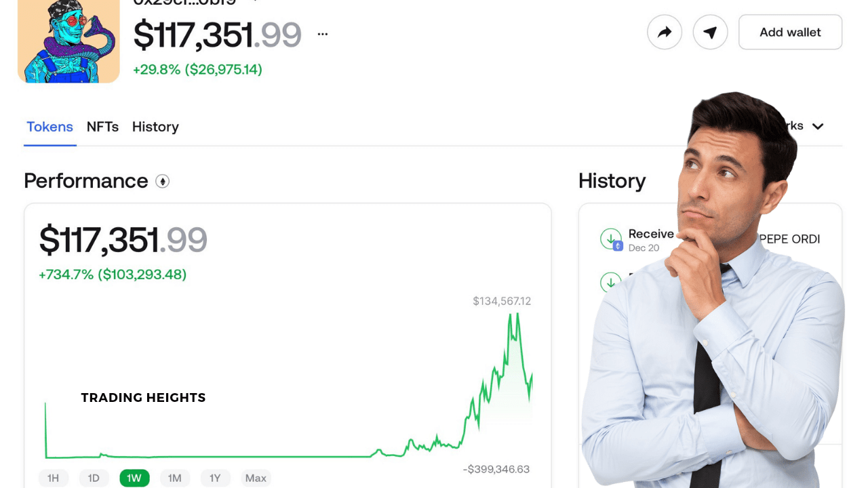Select the 1Y view button
This screenshot has height=488, width=868.
(215, 478)
